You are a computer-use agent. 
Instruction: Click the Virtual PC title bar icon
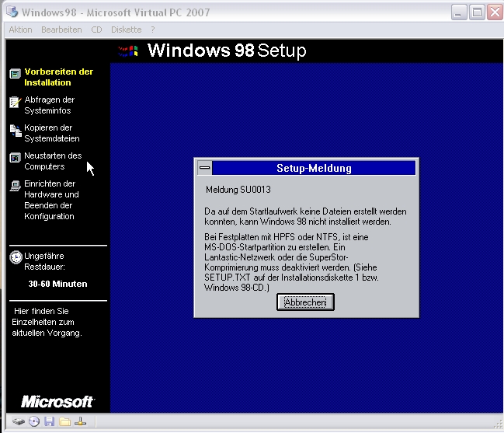pyautogui.click(x=12, y=12)
